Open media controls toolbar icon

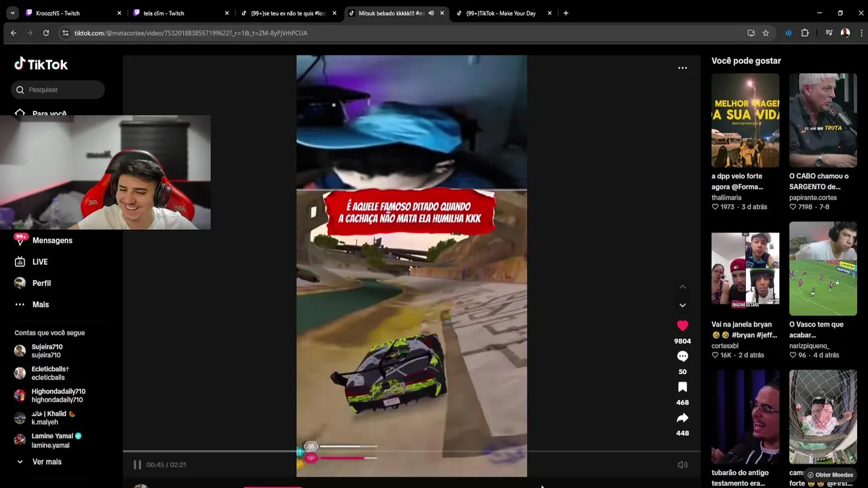coord(829,33)
